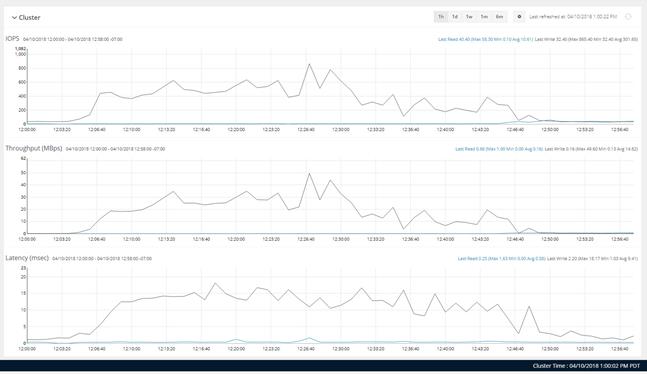The width and height of the screenshot is (647, 374).
Task: Select the 1h time range tab
Action: click(441, 17)
